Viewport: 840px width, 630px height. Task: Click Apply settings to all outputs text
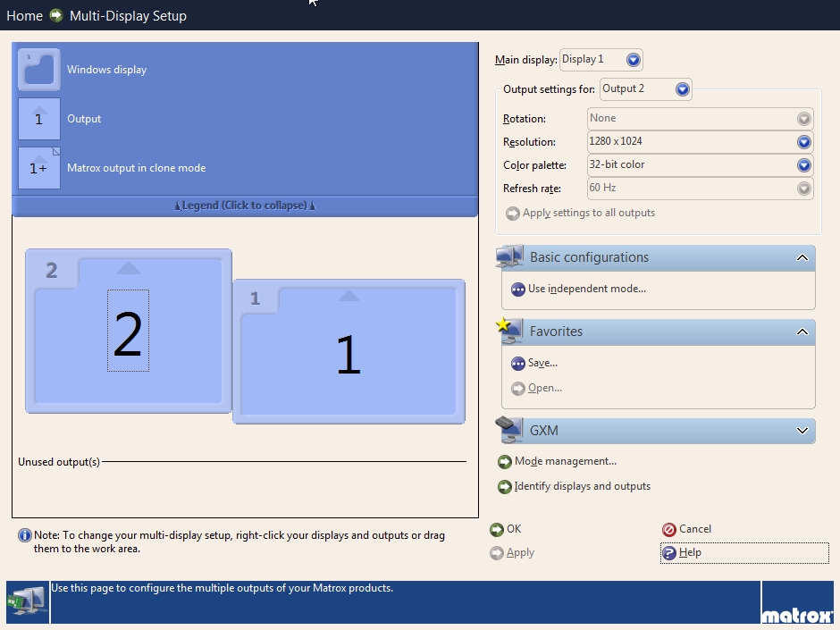point(589,213)
